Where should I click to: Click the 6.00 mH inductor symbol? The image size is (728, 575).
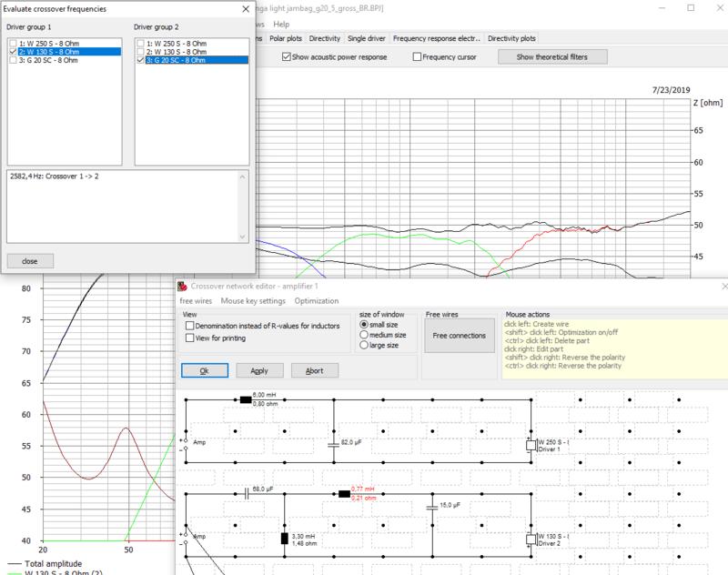244,398
